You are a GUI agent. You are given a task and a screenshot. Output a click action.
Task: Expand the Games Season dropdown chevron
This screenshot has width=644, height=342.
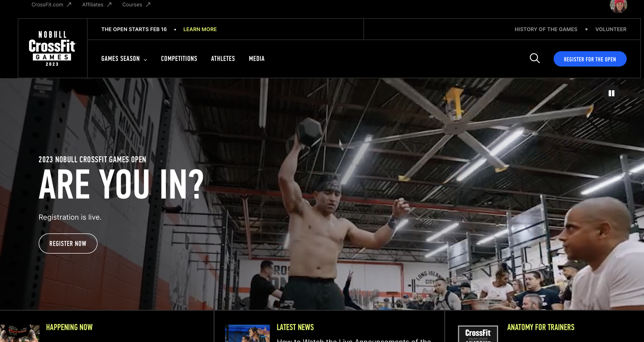coord(145,60)
